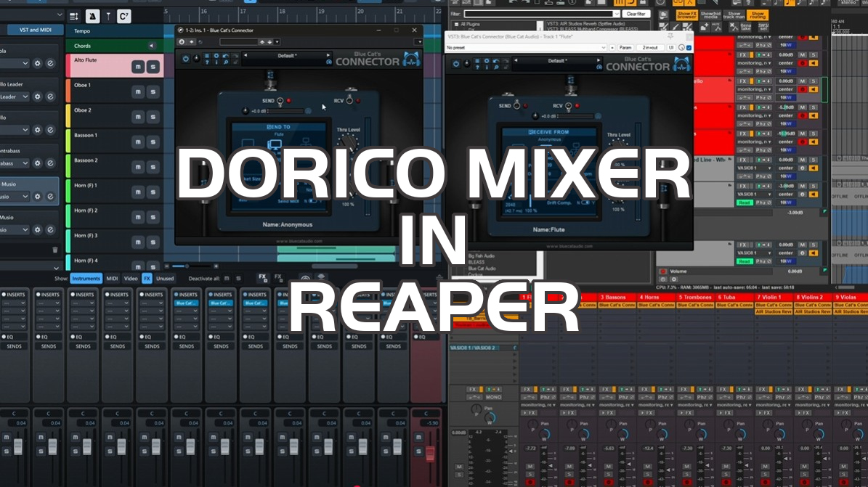The image size is (868, 487).
Task: Open the gear settings on the Leader row
Action: [38, 97]
